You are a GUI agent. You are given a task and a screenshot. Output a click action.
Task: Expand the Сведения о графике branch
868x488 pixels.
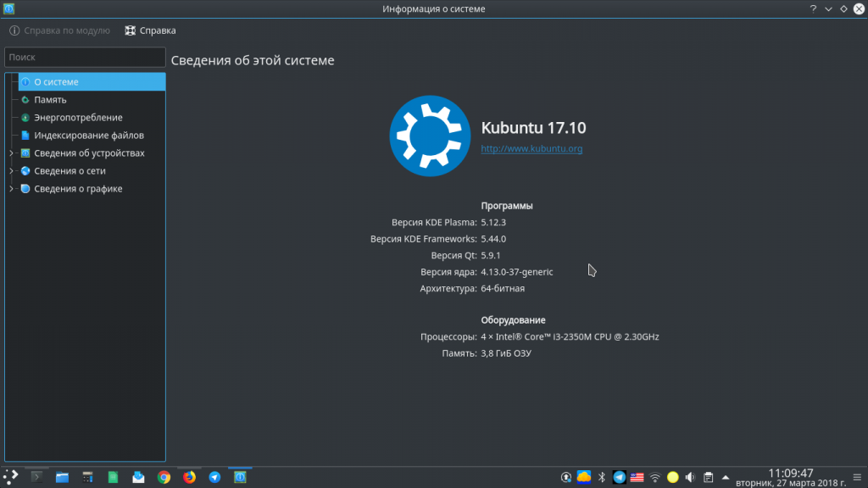click(11, 189)
